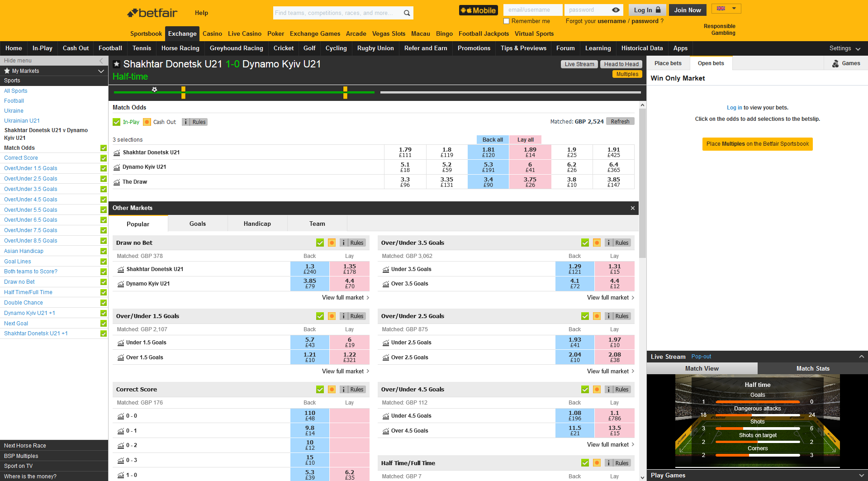Open graph icon for Over 4.5 Goals

pos(385,431)
